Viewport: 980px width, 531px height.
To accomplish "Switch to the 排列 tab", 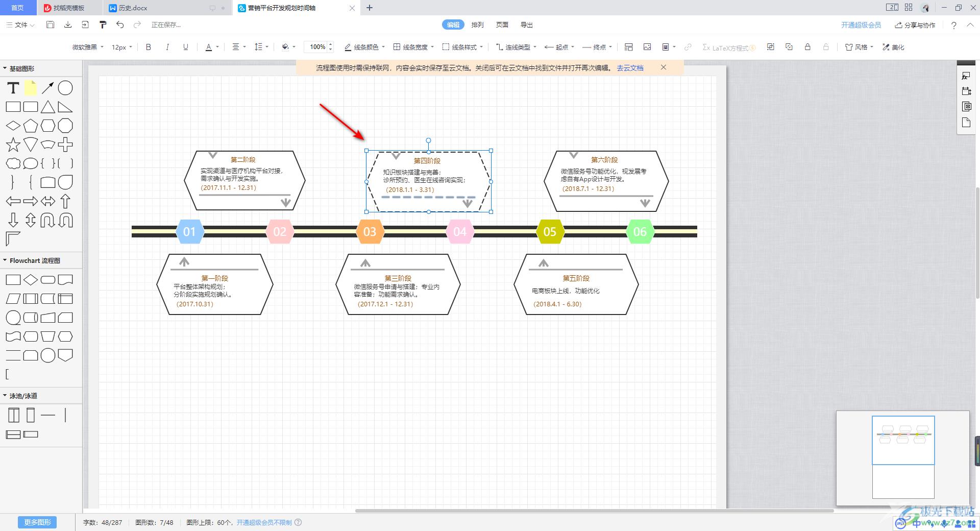I will [477, 25].
